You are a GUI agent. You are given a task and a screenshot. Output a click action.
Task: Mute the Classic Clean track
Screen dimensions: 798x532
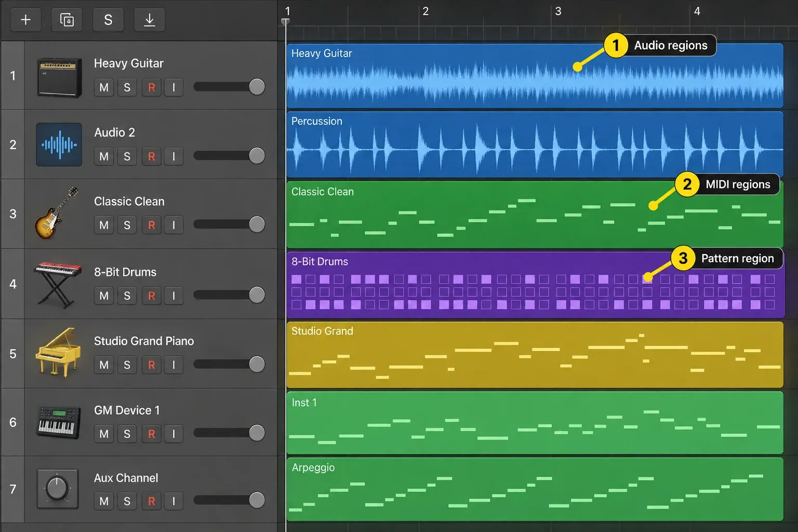(x=104, y=225)
